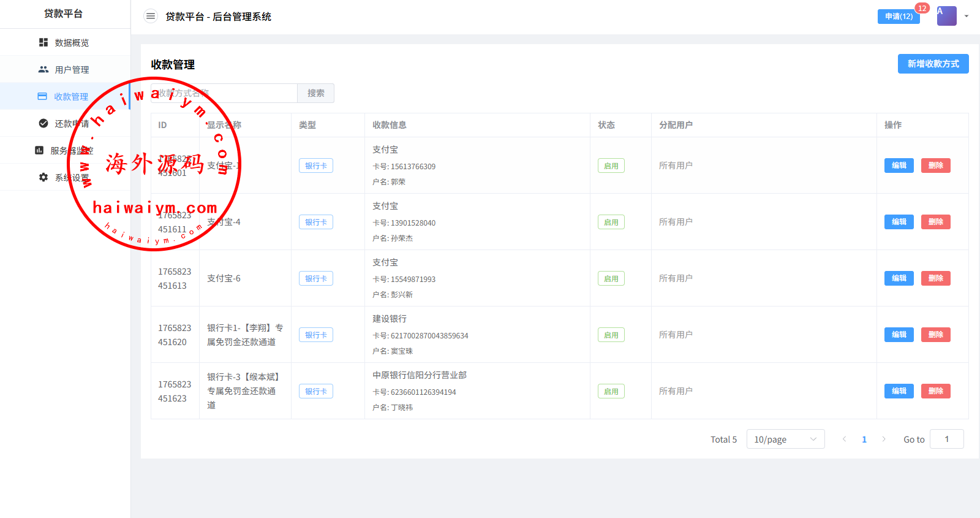This screenshot has height=518, width=980.
Task: Go to next page arrow
Action: (884, 439)
